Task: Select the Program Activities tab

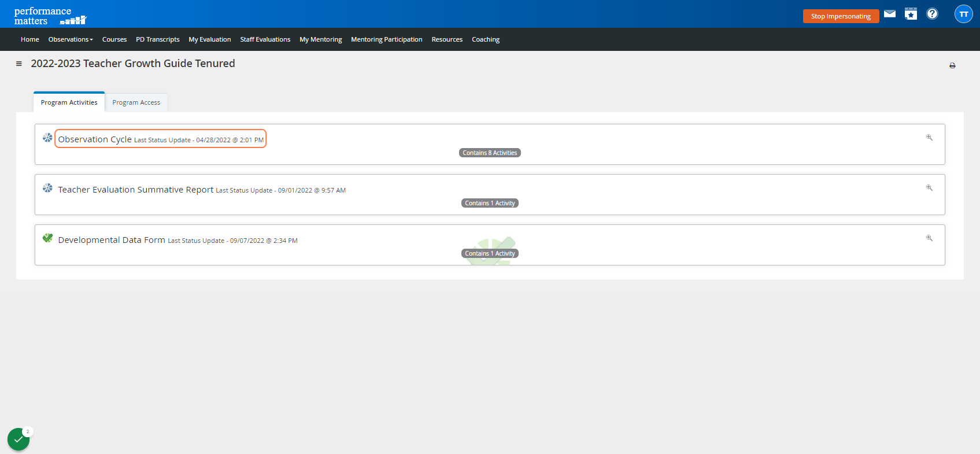Action: click(x=69, y=102)
